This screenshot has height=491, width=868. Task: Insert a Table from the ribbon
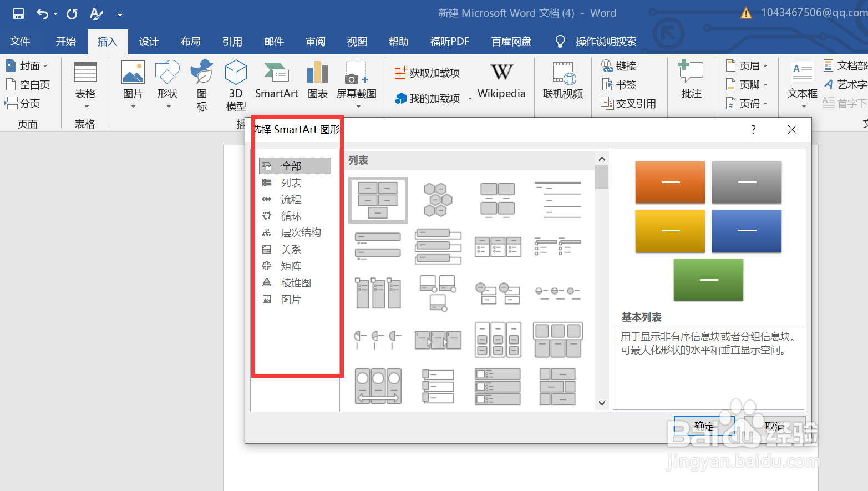coord(85,84)
